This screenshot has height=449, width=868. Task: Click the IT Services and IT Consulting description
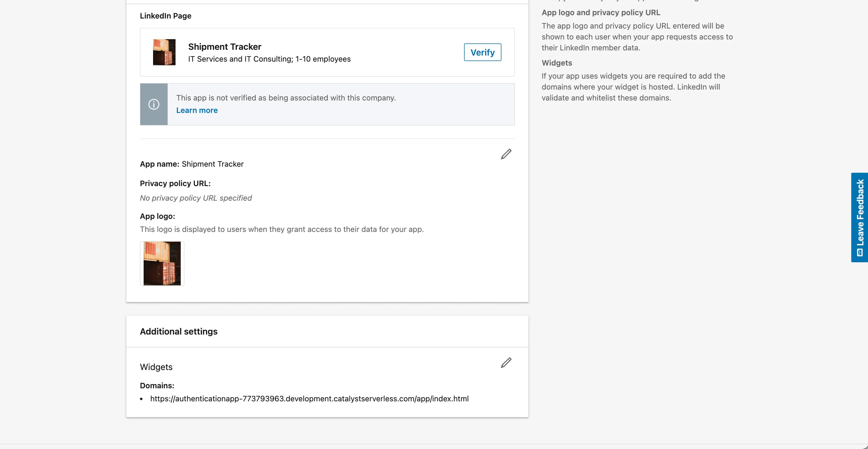269,59
